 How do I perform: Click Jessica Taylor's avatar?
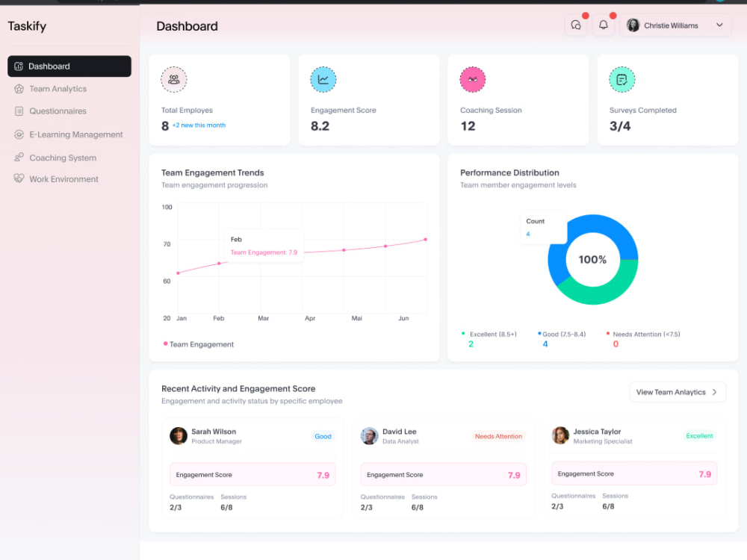click(560, 435)
